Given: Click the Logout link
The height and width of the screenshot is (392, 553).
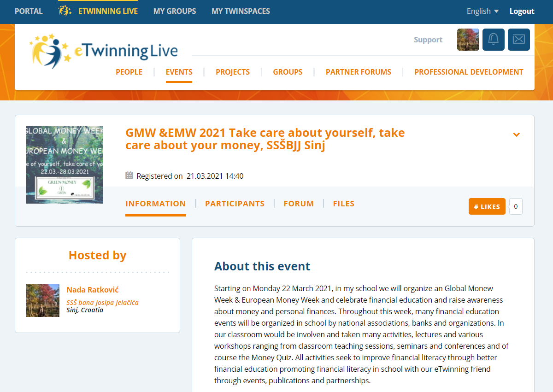Looking at the screenshot, I should click(x=522, y=11).
